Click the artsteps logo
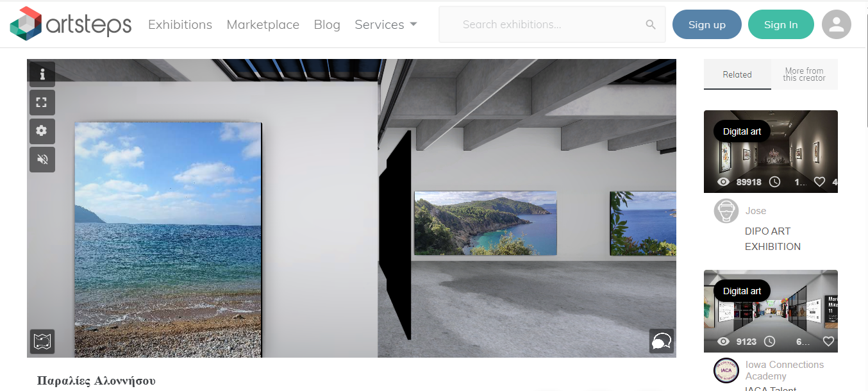 pyautogui.click(x=71, y=22)
